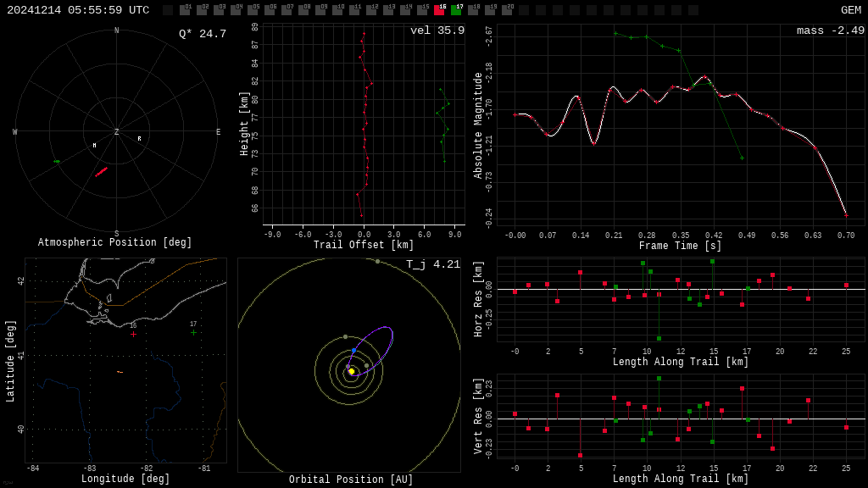The image size is (868, 488).
Task: Select station indicator 18
Action: (473, 9)
